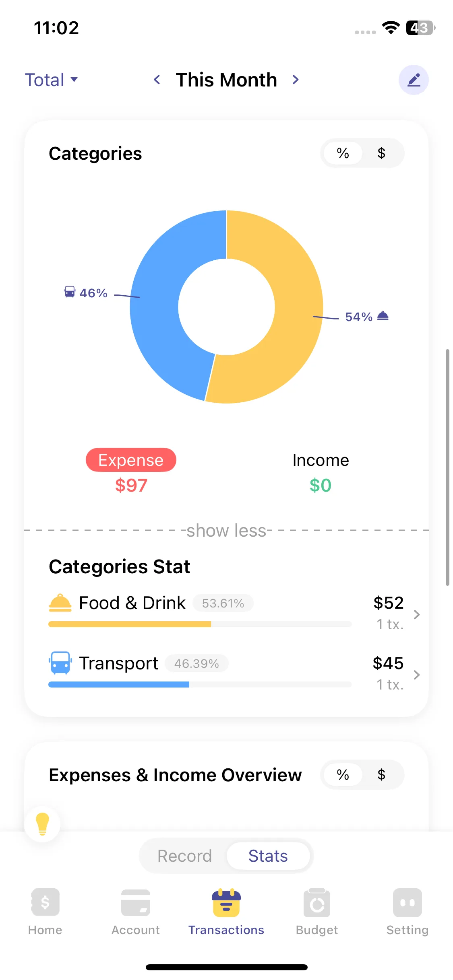Switch to the Record tab

[x=184, y=856]
